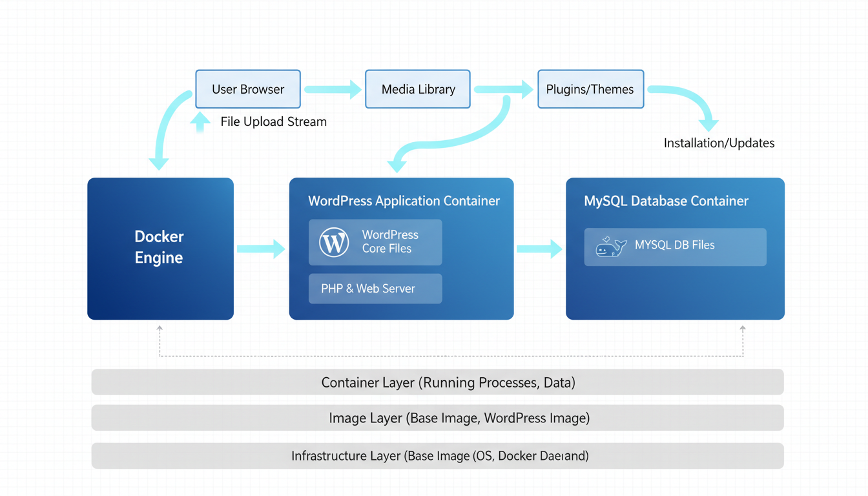The width and height of the screenshot is (868, 496).
Task: Click the Plugins/Themes box
Action: coord(590,88)
